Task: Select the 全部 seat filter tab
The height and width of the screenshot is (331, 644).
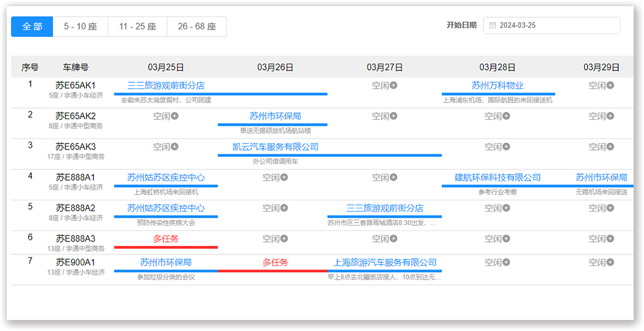Action: click(32, 27)
